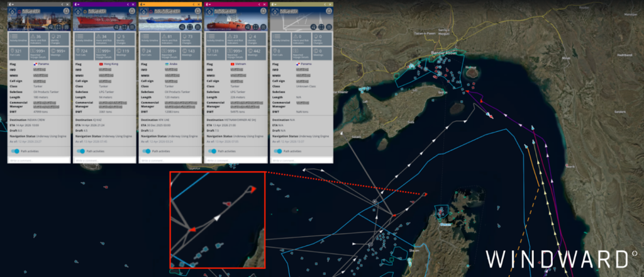Click the fullscreen photo icon on the Vietnam card

click(255, 26)
